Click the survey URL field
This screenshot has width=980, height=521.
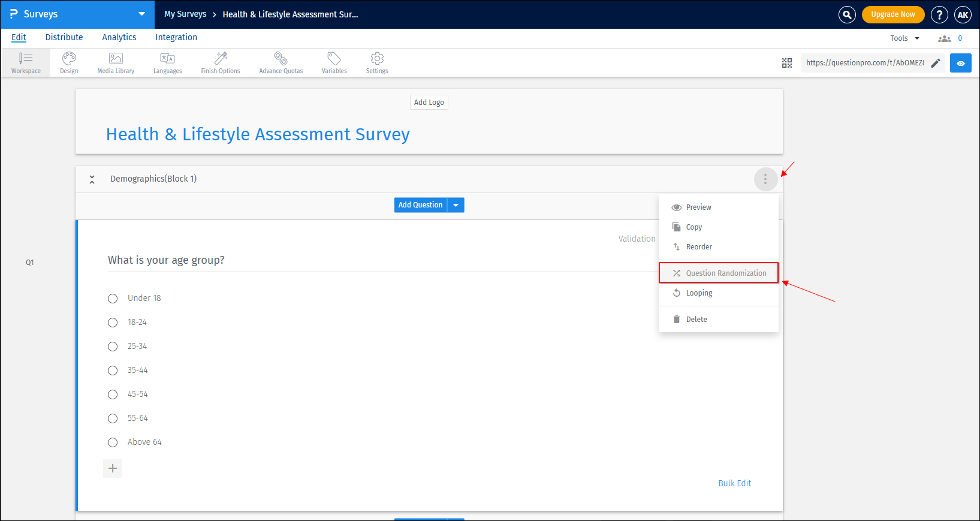point(865,63)
